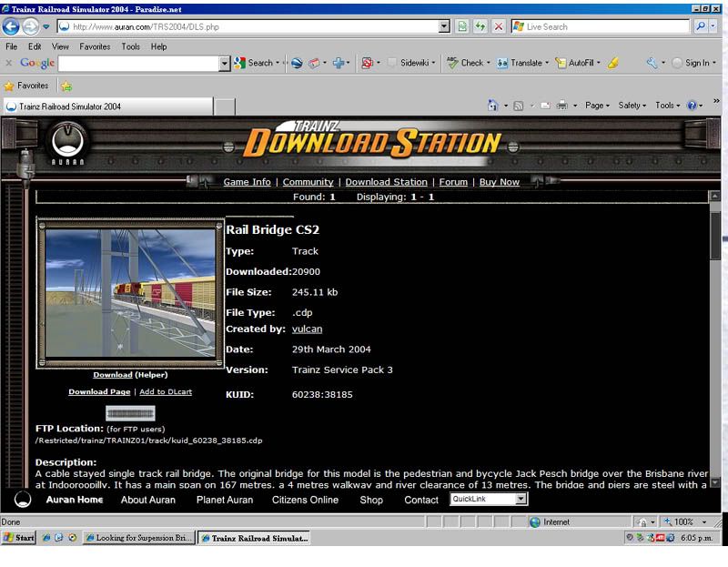The image size is (728, 567).
Task: Open the Planet Auran footer link
Action: tap(225, 500)
